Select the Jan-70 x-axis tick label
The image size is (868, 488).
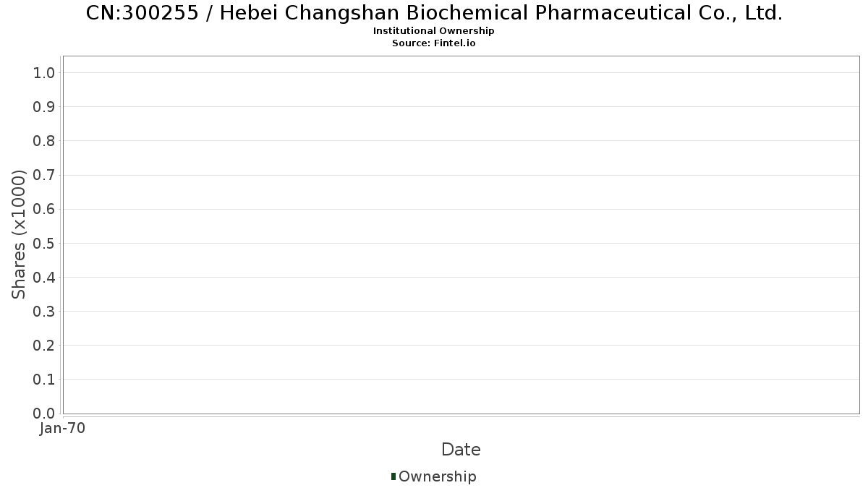click(x=63, y=429)
